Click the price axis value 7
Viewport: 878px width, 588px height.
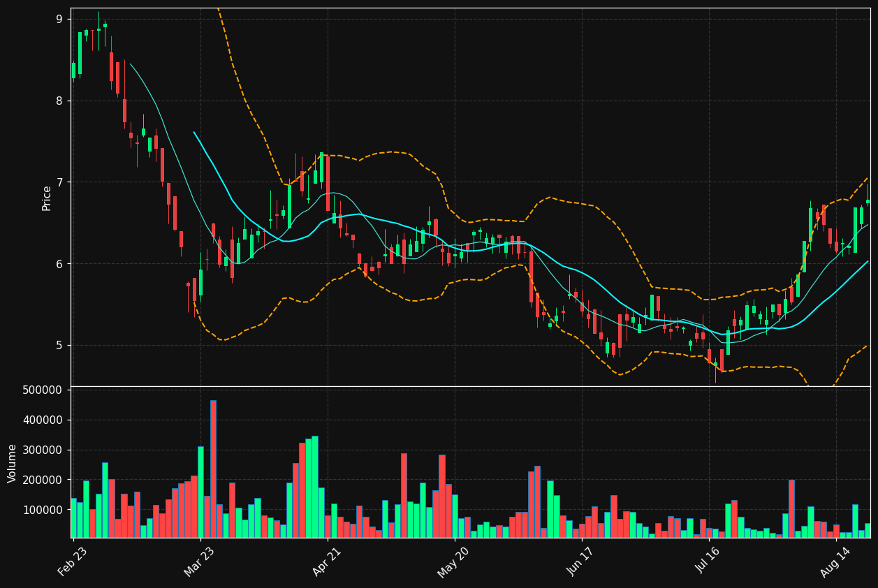tap(59, 182)
